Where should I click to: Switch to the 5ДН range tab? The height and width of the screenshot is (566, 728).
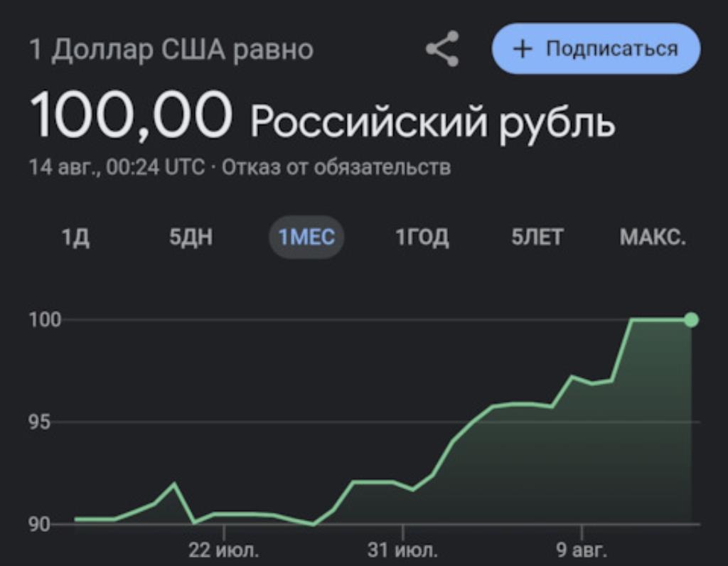(x=191, y=237)
